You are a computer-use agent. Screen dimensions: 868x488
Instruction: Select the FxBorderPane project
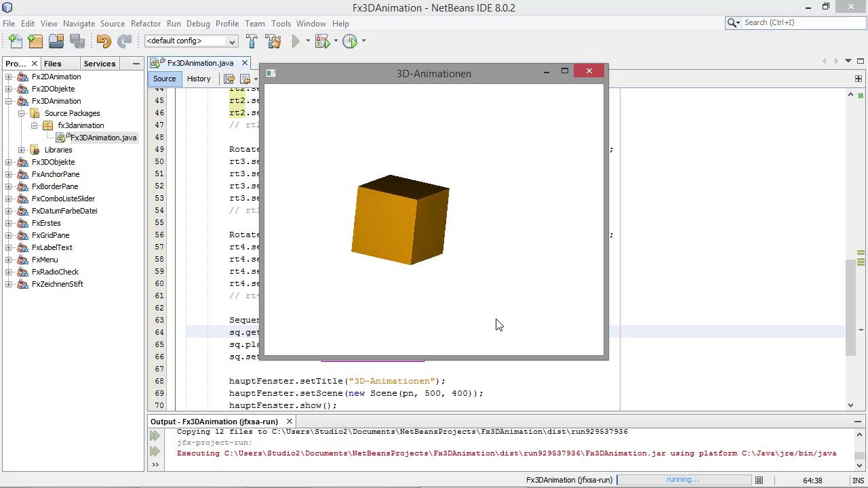[54, 186]
